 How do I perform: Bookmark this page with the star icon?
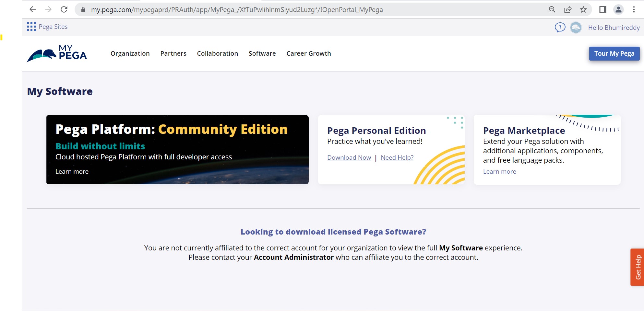tap(583, 9)
